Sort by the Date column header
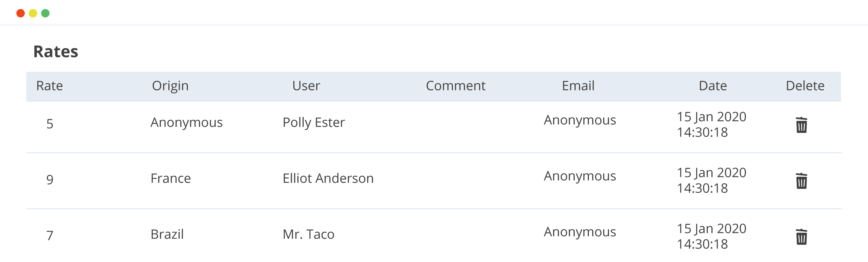Image resolution: width=868 pixels, height=262 pixels. click(713, 86)
